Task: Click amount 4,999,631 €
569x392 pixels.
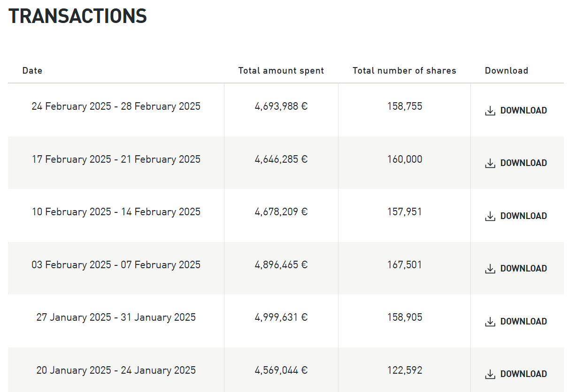Action: coord(281,317)
